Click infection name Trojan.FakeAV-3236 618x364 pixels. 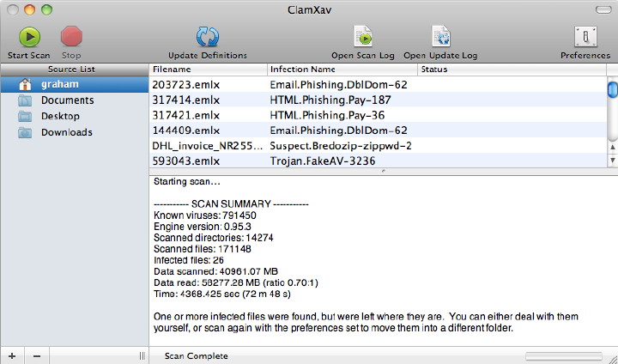click(323, 161)
